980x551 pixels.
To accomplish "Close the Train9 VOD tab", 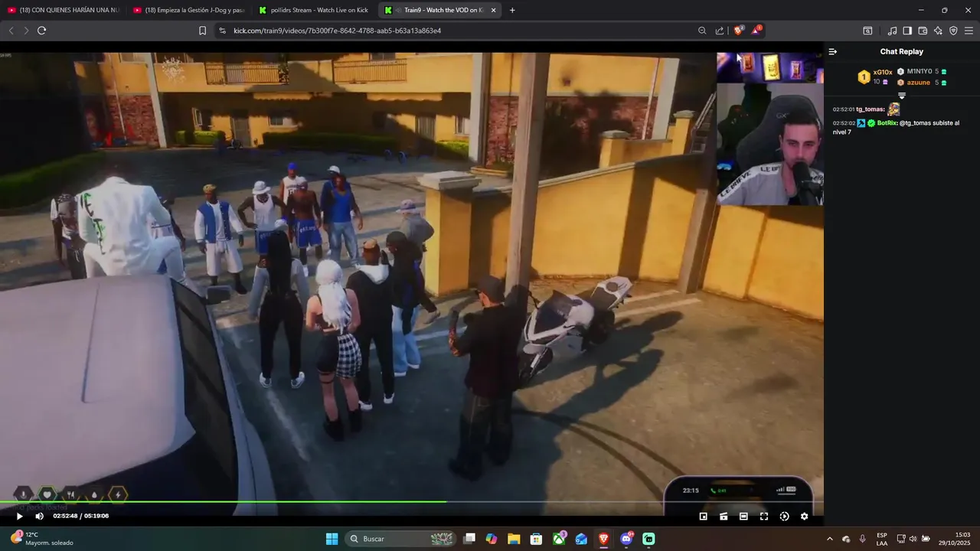I will click(x=493, y=10).
